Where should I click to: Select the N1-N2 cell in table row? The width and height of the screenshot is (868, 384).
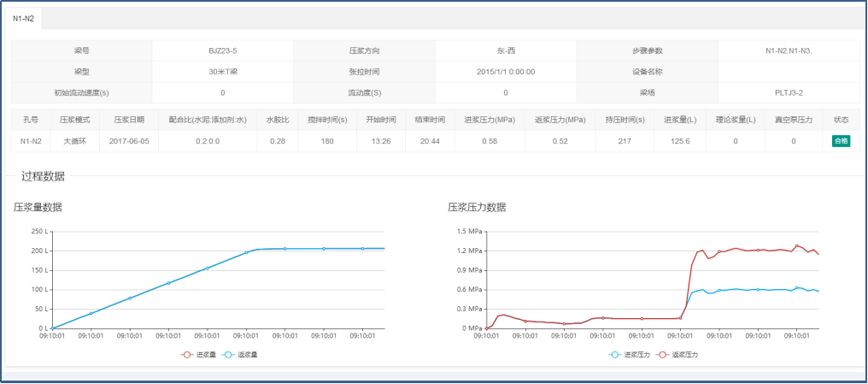[x=32, y=141]
